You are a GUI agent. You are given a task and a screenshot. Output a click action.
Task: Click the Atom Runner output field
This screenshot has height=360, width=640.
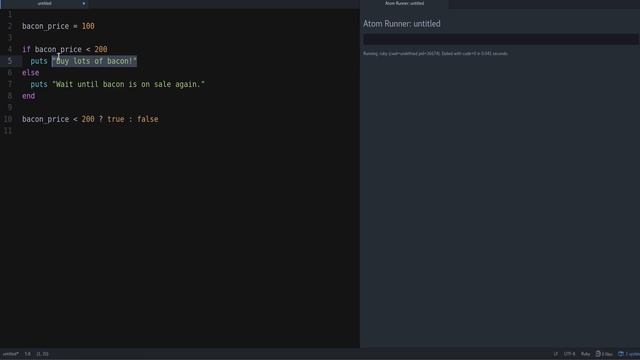click(x=500, y=39)
